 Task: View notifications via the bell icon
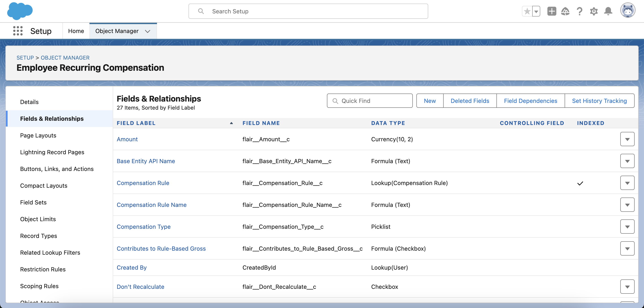click(608, 11)
